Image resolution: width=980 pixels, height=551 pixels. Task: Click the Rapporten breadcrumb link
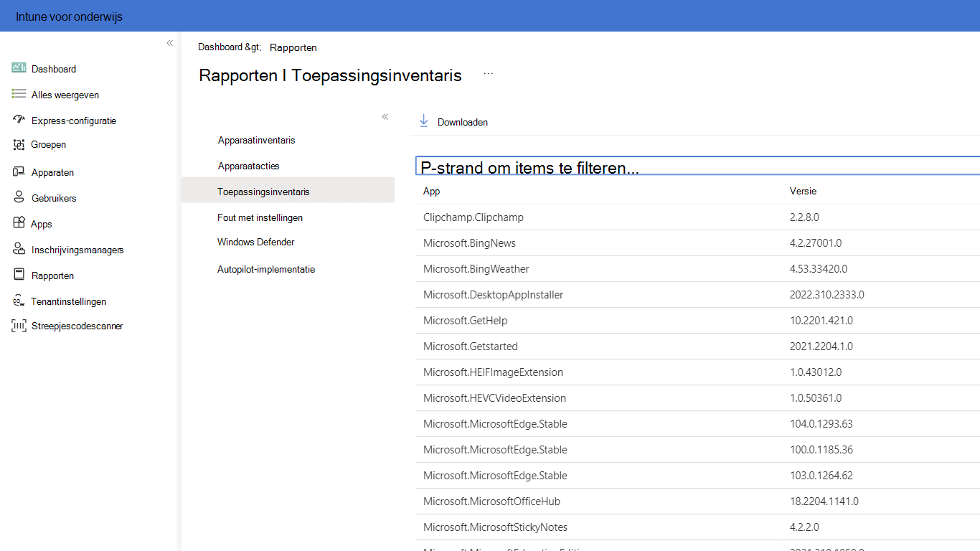[293, 47]
